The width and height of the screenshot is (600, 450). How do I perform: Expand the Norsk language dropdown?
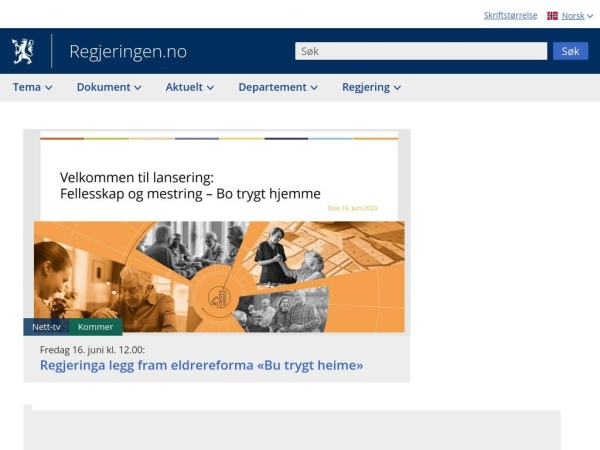coord(577,16)
